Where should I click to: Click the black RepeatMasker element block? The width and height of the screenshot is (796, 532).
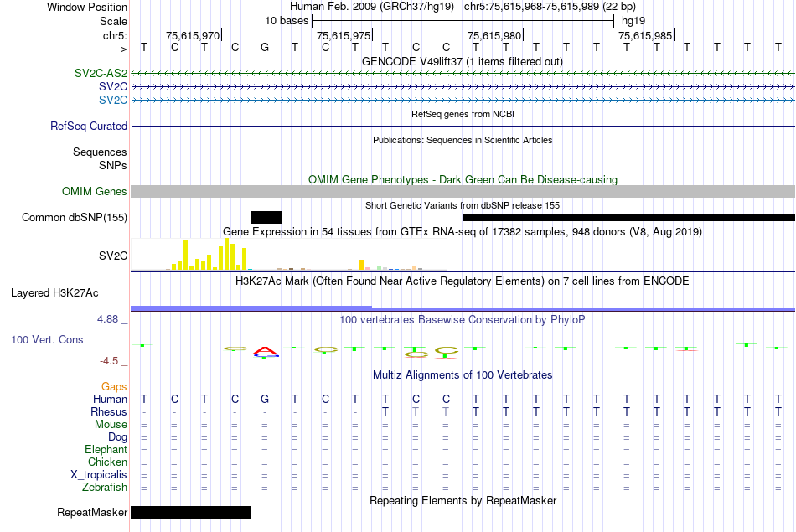[191, 512]
